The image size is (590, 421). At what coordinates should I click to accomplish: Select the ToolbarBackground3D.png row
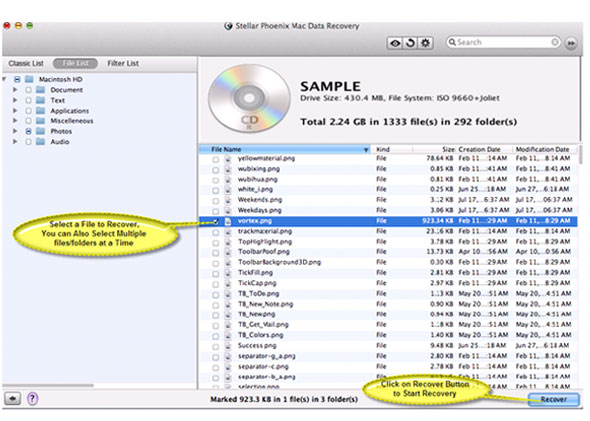tap(388, 263)
